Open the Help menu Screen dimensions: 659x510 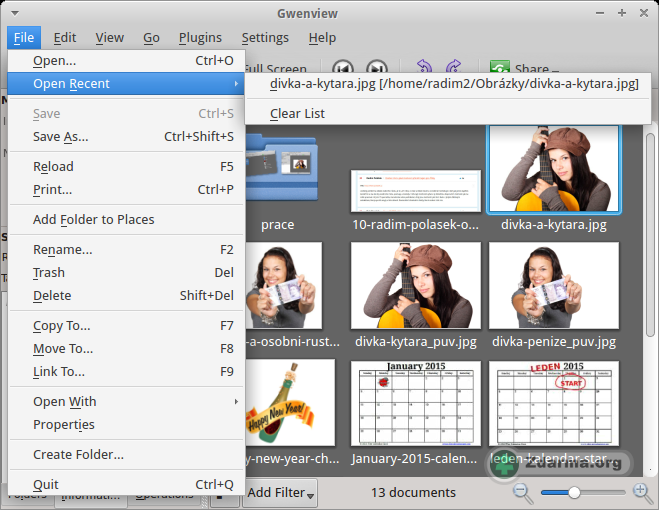pos(322,38)
